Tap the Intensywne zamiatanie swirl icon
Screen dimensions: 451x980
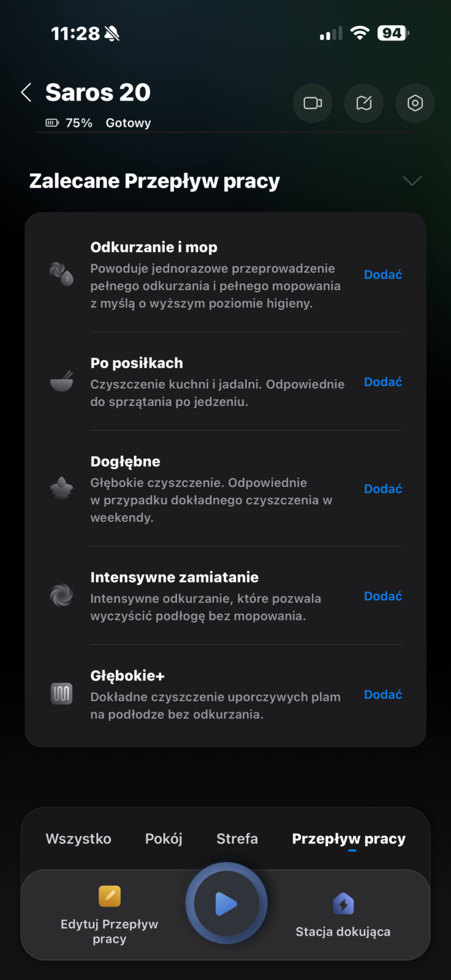point(61,595)
